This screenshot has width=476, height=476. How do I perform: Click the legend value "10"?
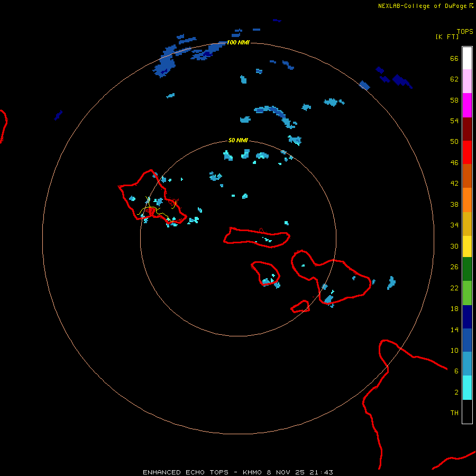click(454, 350)
